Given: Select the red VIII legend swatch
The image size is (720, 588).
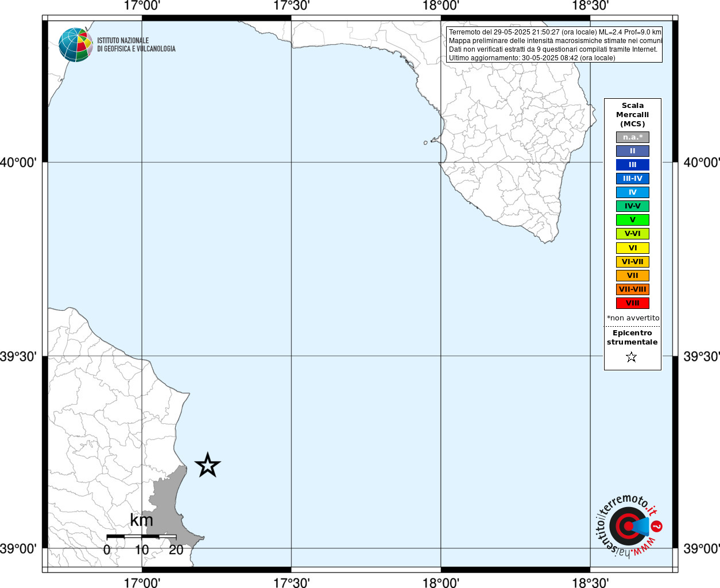Looking at the screenshot, I should pyautogui.click(x=632, y=303).
